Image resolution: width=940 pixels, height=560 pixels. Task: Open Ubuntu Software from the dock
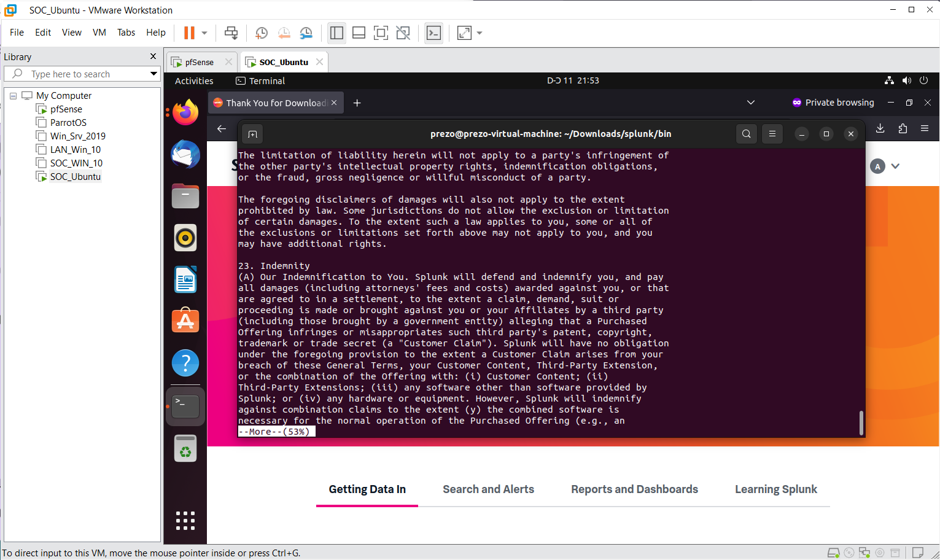[185, 321]
